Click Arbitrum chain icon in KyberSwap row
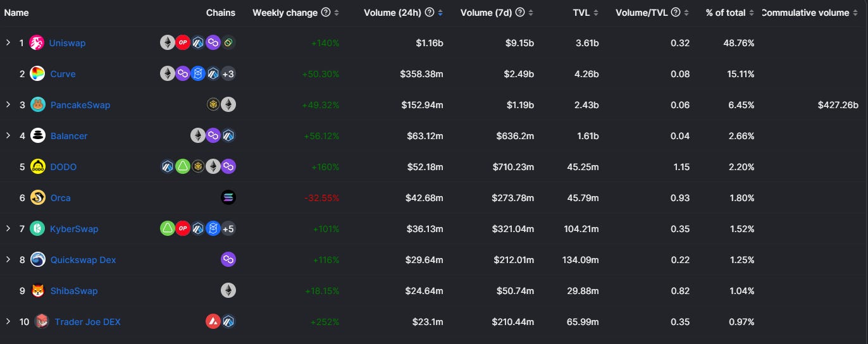The image size is (868, 344). pos(198,229)
